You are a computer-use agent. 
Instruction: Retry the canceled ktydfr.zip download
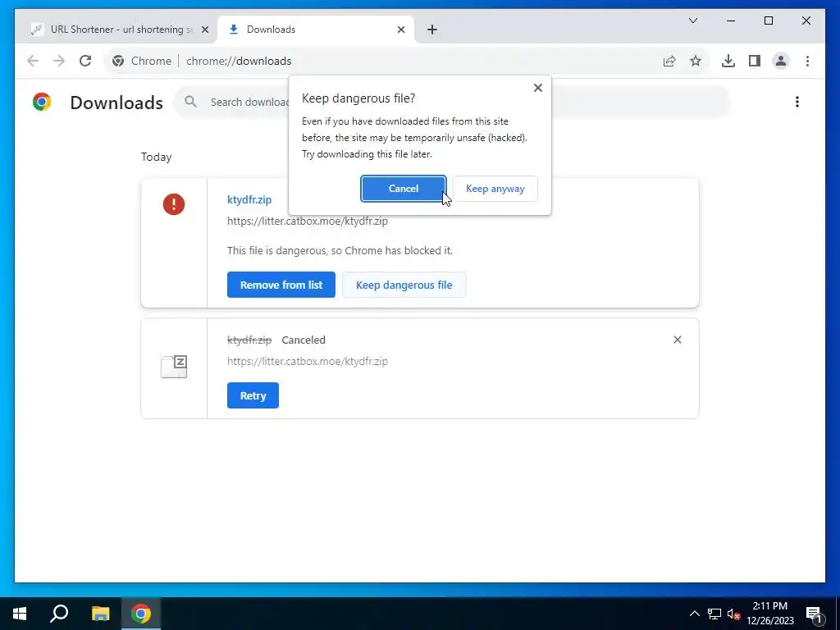coord(253,395)
